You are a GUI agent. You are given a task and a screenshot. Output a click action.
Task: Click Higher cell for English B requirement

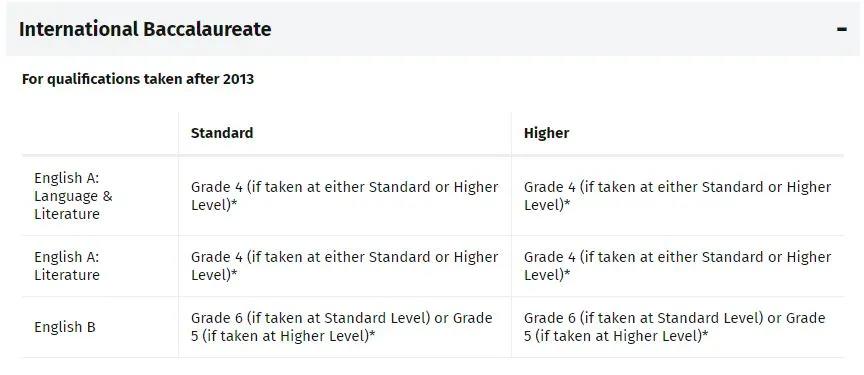pyautogui.click(x=677, y=327)
